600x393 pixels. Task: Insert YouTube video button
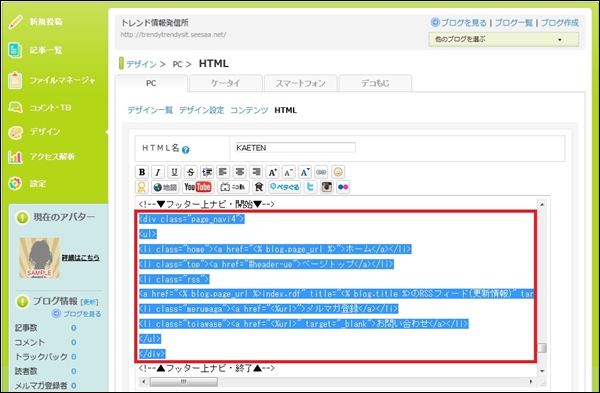pos(198,187)
